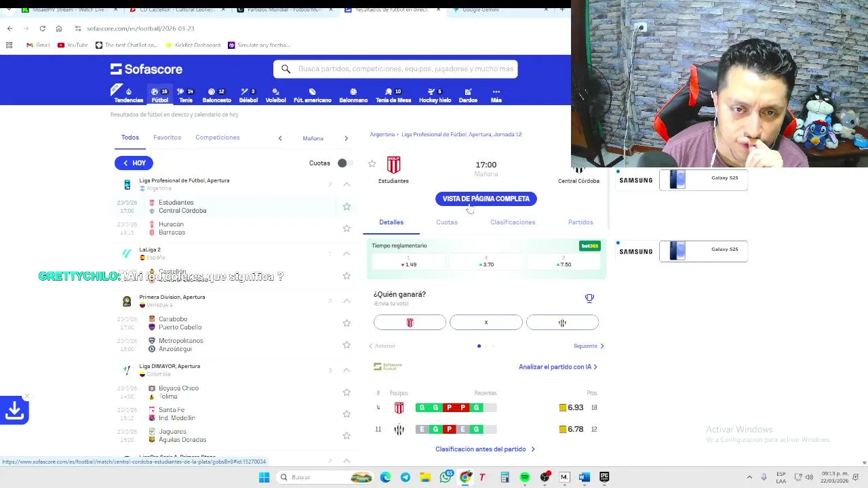This screenshot has height=488, width=868.
Task: Go to browser home page
Action: coord(59,28)
